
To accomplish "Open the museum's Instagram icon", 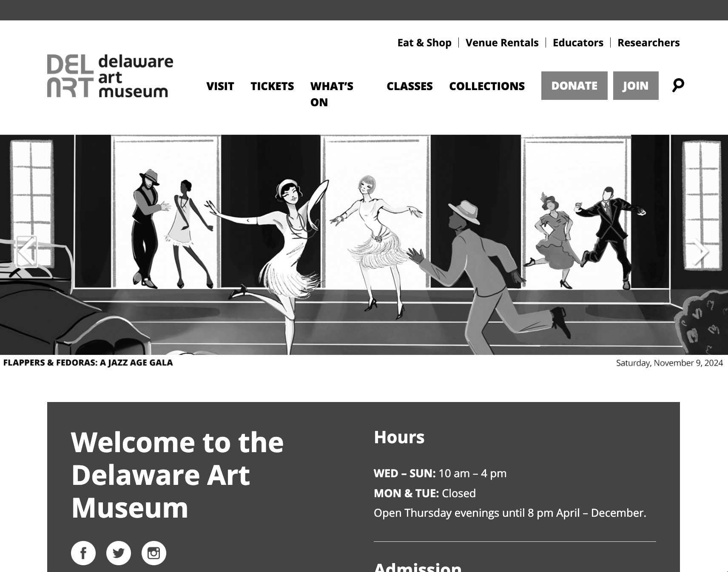I will pyautogui.click(x=154, y=553).
